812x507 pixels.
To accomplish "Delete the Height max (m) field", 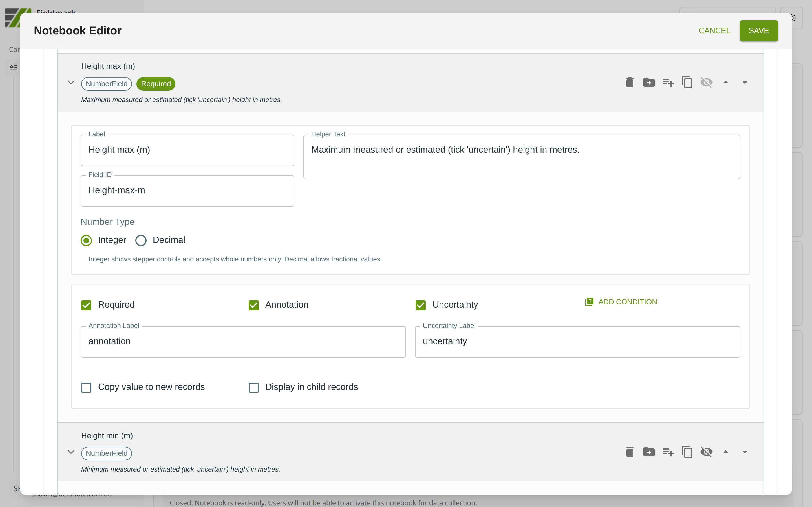I will pyautogui.click(x=630, y=83).
